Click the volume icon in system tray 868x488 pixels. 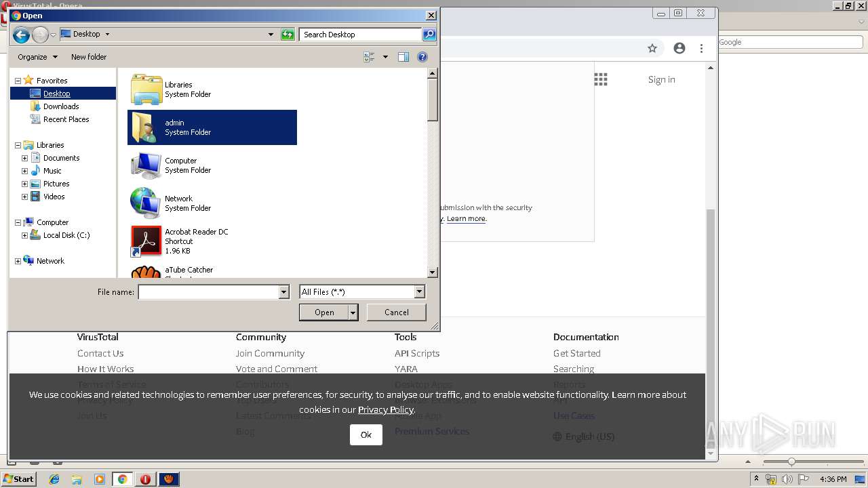[787, 479]
